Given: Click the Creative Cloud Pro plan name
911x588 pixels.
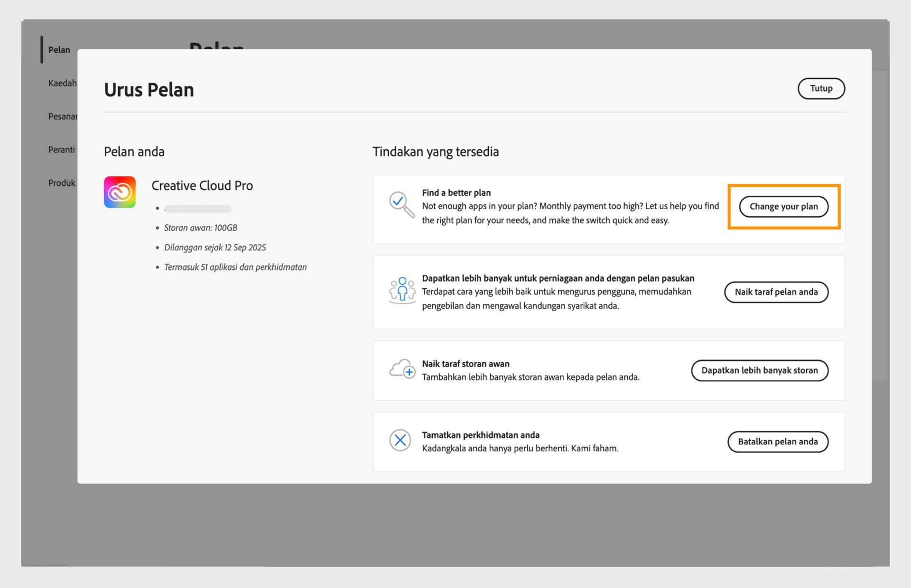Looking at the screenshot, I should [202, 185].
